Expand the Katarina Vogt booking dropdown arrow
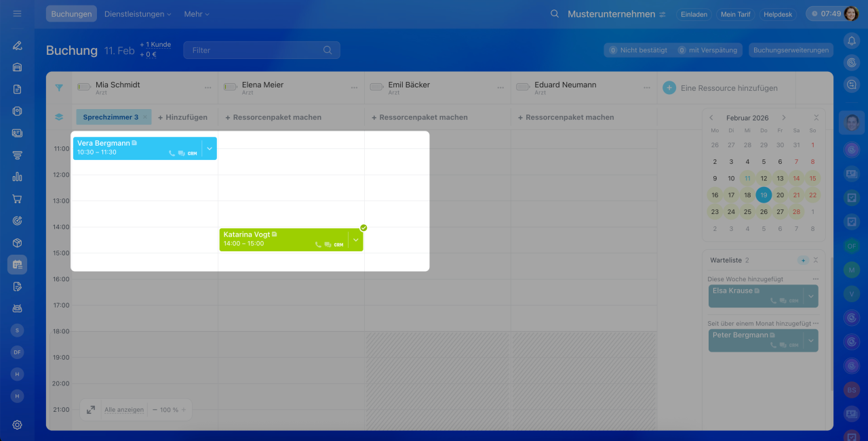This screenshot has width=868, height=441. [356, 240]
